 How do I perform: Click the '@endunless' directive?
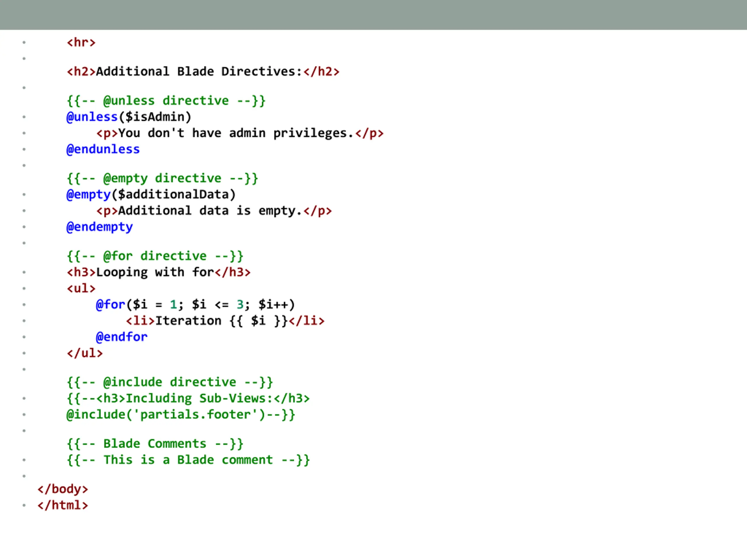(x=103, y=150)
